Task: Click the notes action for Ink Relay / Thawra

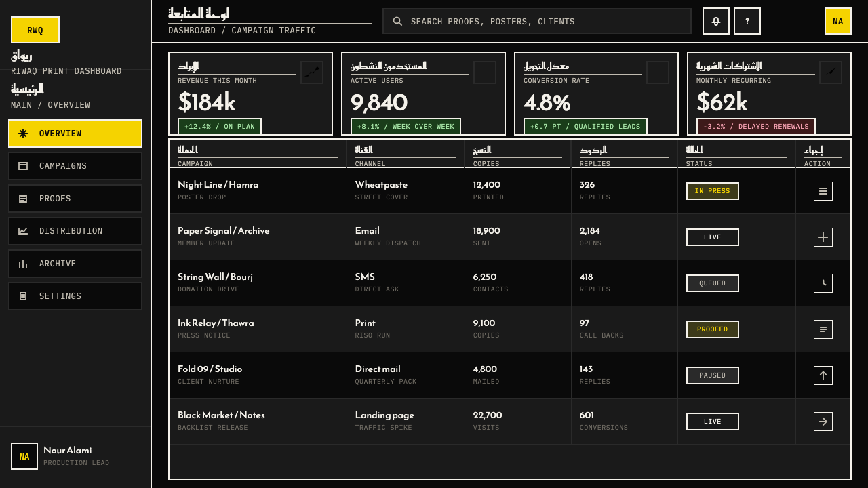Action: [823, 329]
